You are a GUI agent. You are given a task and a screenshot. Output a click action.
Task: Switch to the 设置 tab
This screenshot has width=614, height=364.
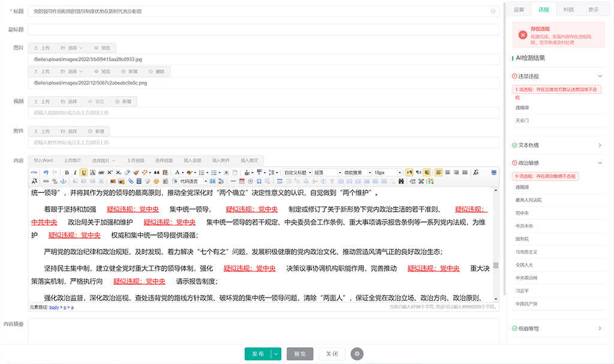pyautogui.click(x=519, y=10)
